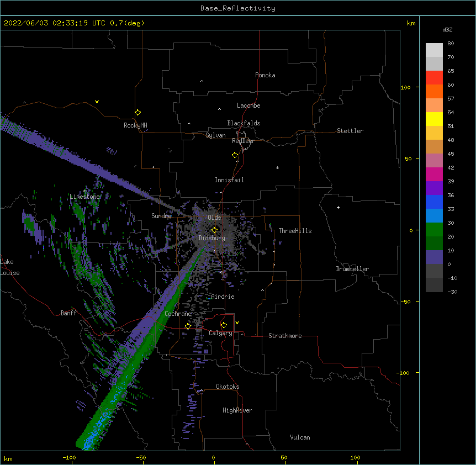Select the light blue 33-30 dBZ swatch
The height and width of the screenshot is (465, 476).
click(x=434, y=215)
